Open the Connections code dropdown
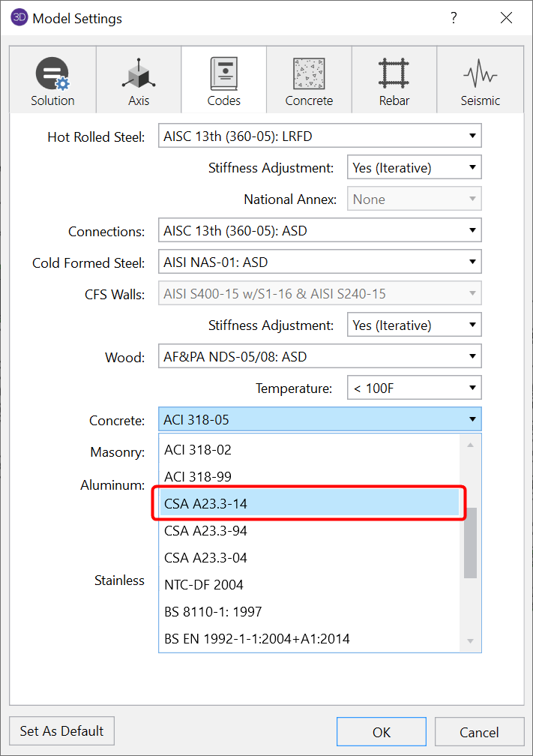Image resolution: width=533 pixels, height=756 pixels. tap(471, 230)
